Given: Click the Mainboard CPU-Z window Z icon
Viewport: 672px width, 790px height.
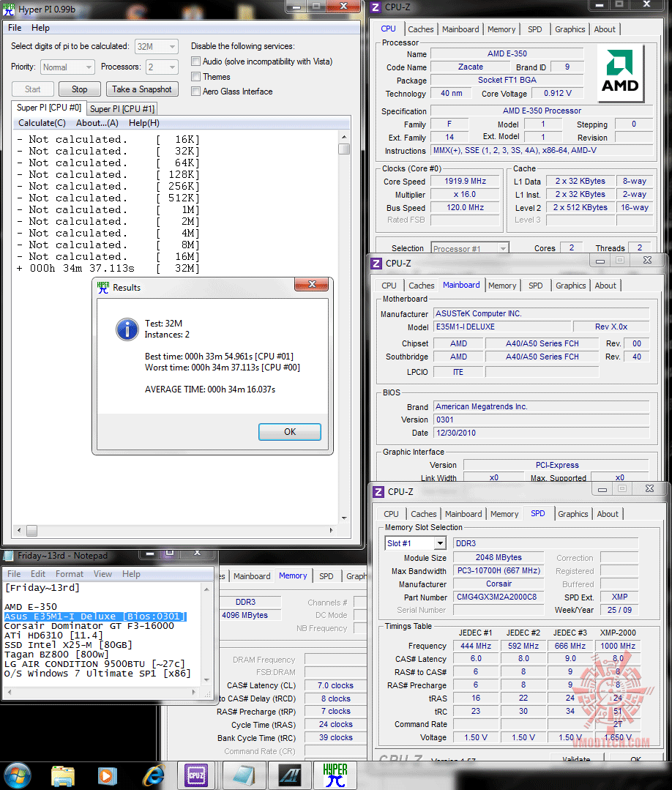Looking at the screenshot, I should coord(376,263).
